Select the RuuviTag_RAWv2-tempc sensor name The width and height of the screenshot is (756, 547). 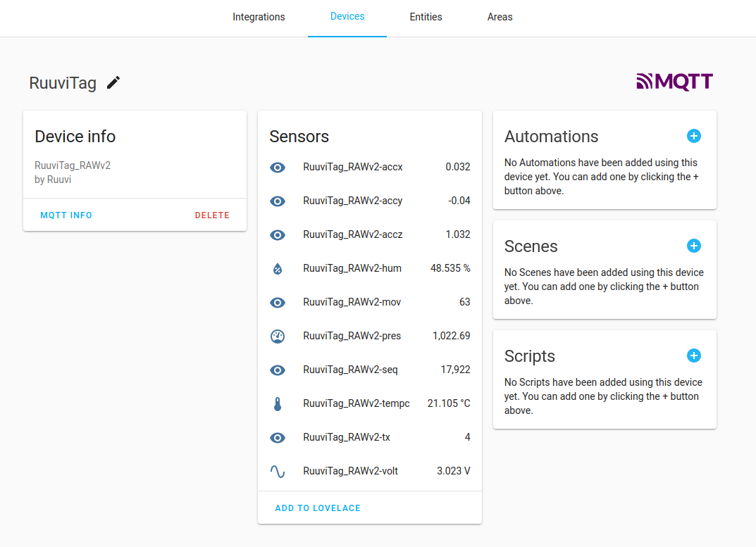pyautogui.click(x=357, y=403)
